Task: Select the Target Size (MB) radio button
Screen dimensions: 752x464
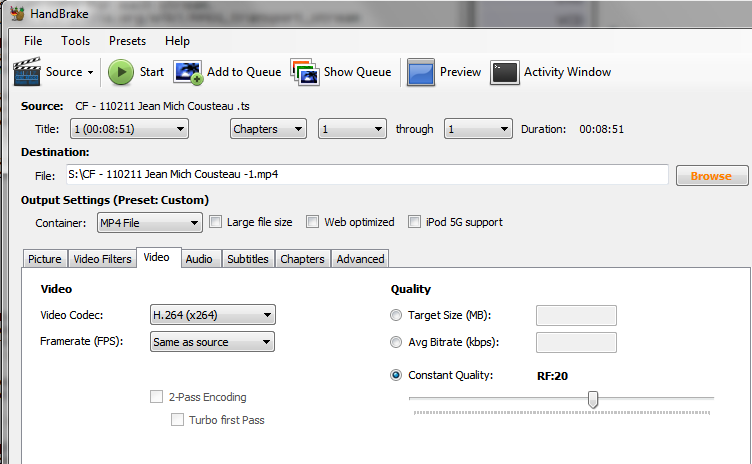Action: [x=396, y=315]
